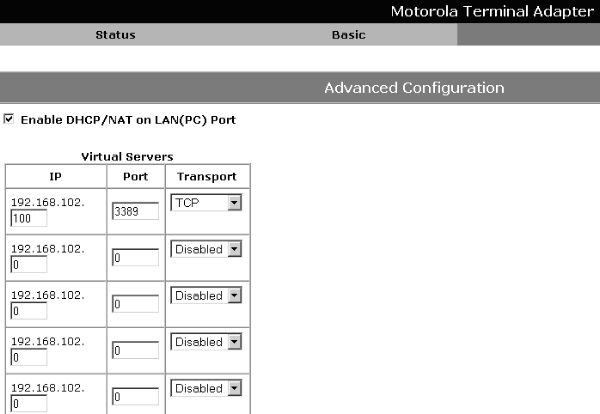The height and width of the screenshot is (414, 600).
Task: Toggle Enable DHCP/NAT on LAN(PC) Port checkbox
Action: pos(10,119)
